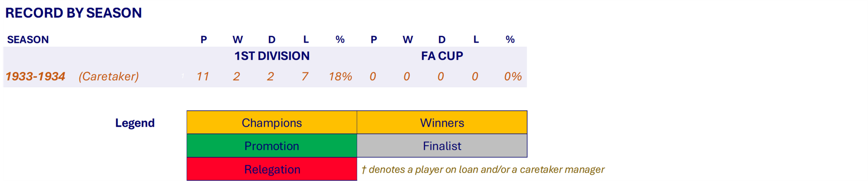Image resolution: width=868 pixels, height=181 pixels.
Task: Click the Legend label
Action: point(135,123)
